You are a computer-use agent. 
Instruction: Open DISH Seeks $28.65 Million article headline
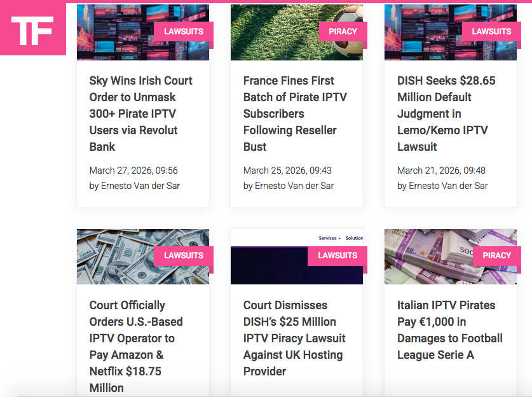pos(446,114)
